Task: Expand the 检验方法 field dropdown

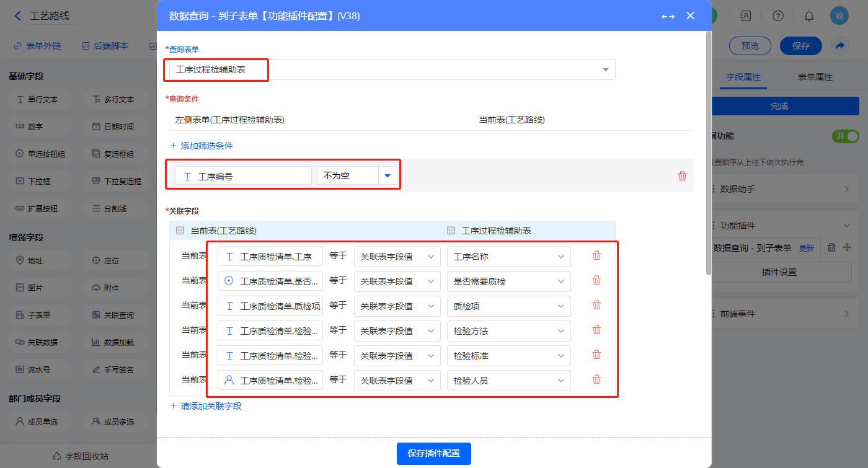Action: tap(560, 331)
